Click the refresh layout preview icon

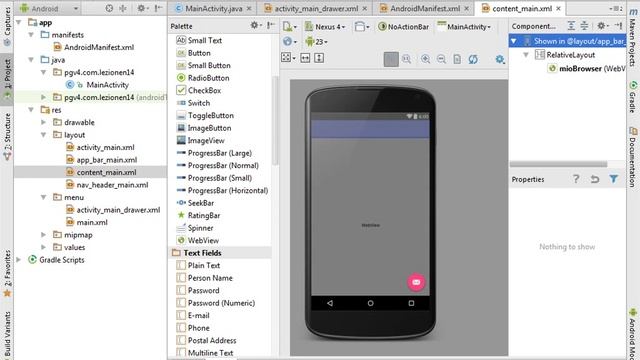[473, 59]
